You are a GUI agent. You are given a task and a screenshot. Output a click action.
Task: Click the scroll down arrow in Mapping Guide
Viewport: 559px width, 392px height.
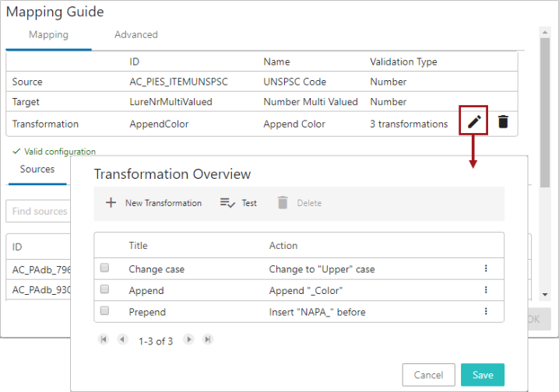pyautogui.click(x=545, y=295)
